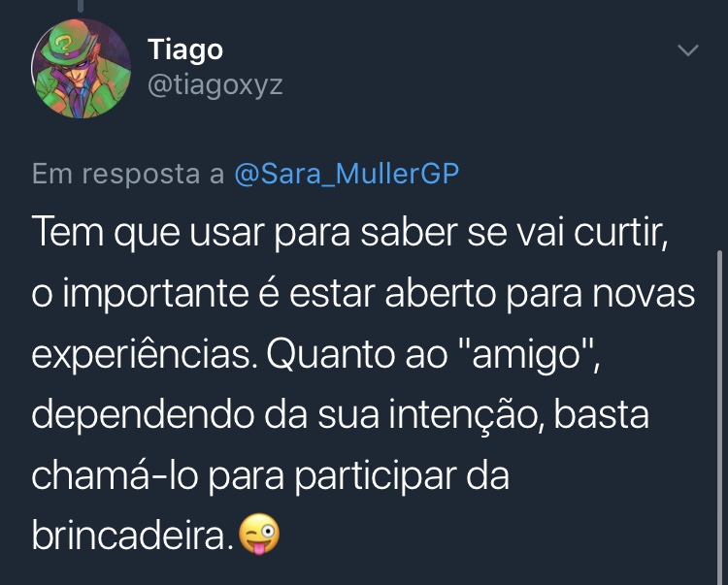The width and height of the screenshot is (728, 585).
Task: Expand the tweet options chevron
Action: pyautogui.click(x=688, y=49)
